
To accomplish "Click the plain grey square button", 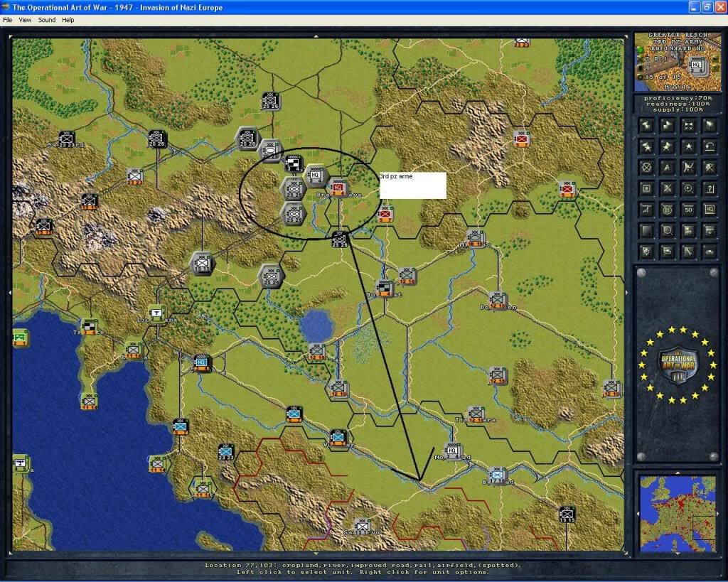I will tap(646, 231).
